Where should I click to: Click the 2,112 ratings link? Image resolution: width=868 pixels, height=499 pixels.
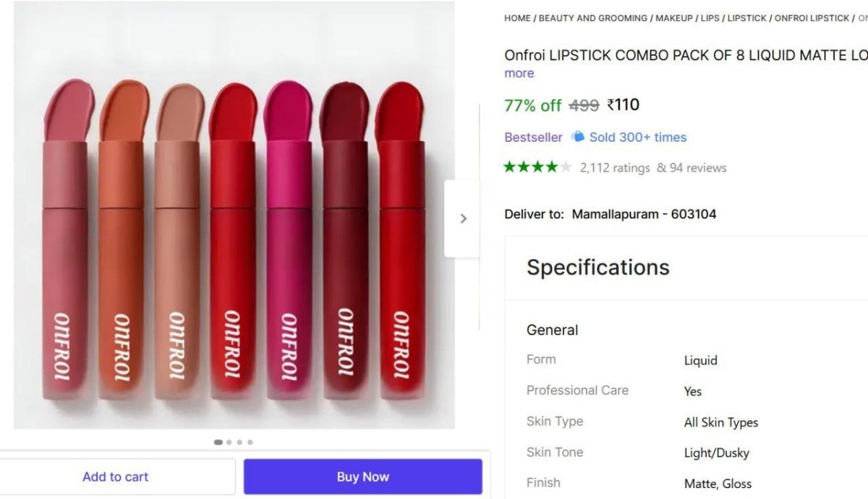click(x=613, y=167)
